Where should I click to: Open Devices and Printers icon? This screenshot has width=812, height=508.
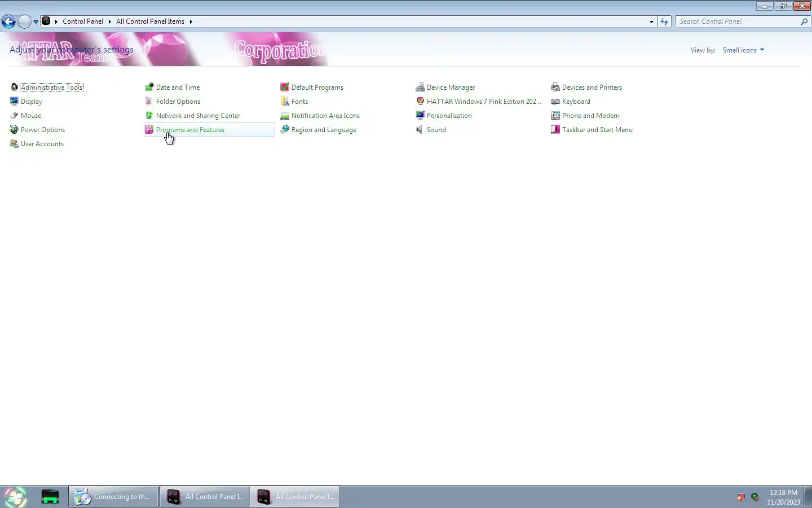[x=555, y=87]
